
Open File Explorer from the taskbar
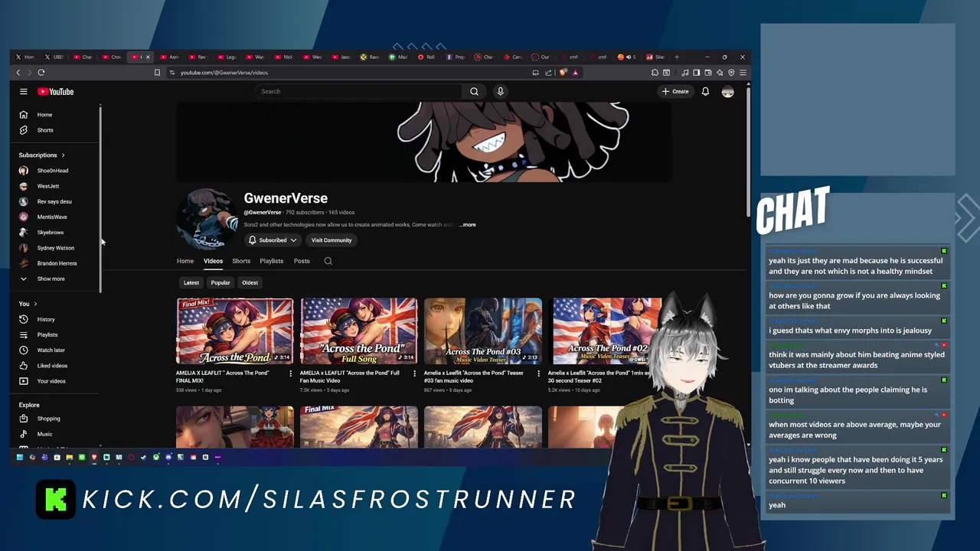click(x=69, y=458)
